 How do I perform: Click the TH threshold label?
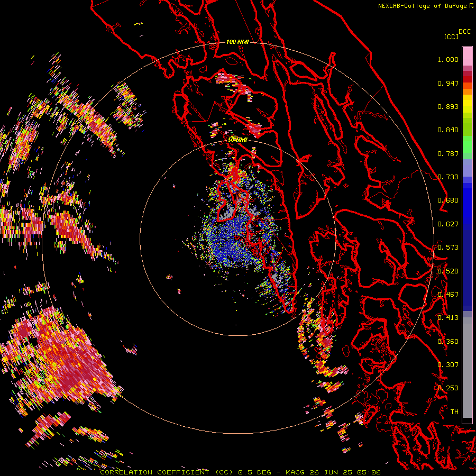click(x=454, y=412)
